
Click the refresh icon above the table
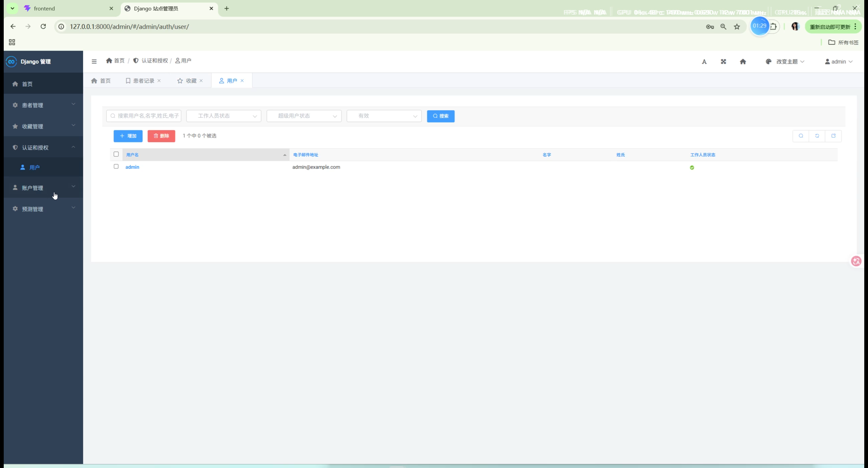[817, 136]
